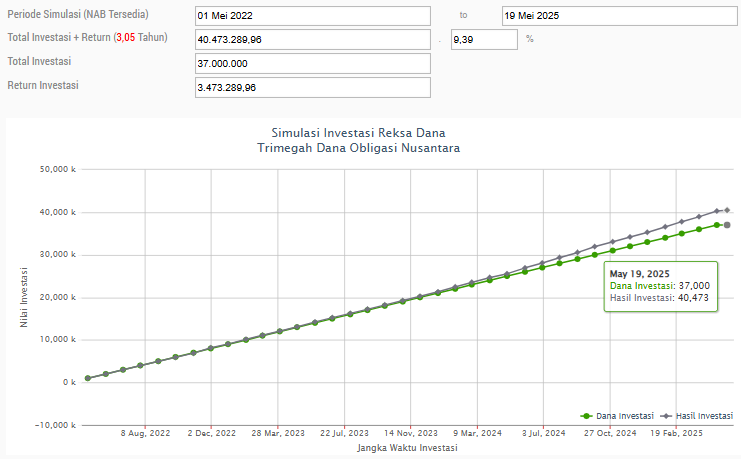Click the tooltip line Hasil Investasi: 40,473
Image resolution: width=741 pixels, height=459 pixels.
659,298
